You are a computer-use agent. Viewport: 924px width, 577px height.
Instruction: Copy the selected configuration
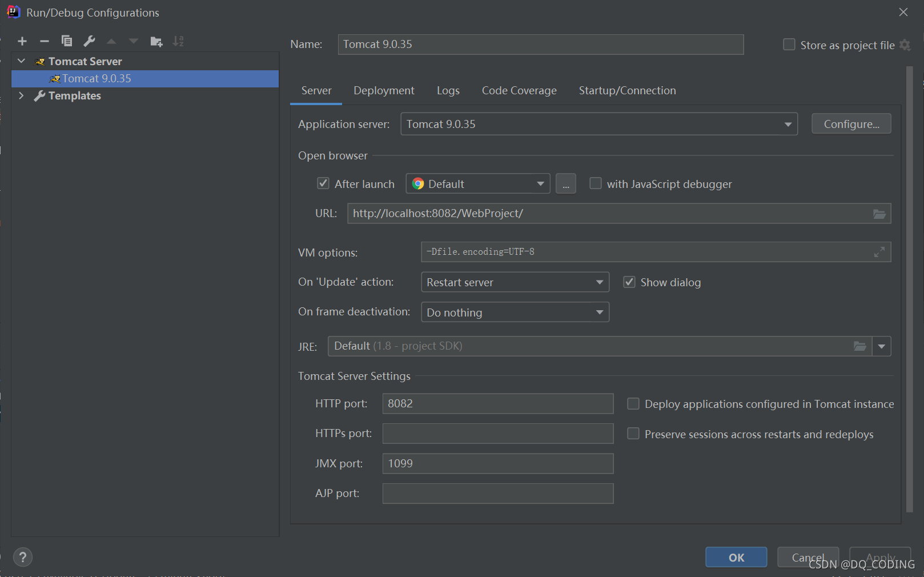pos(67,41)
